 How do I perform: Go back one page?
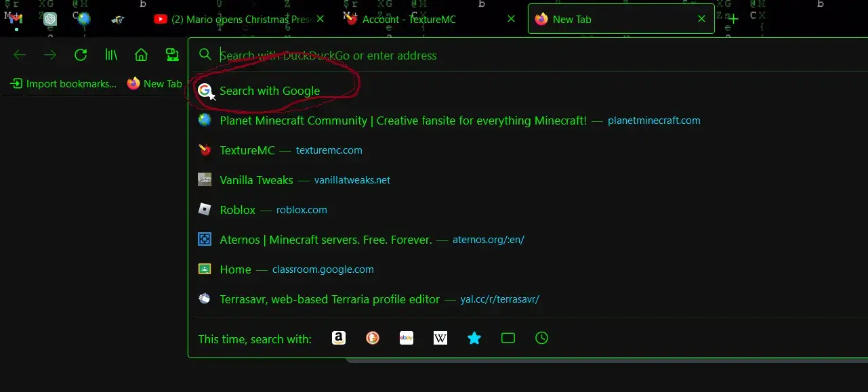click(x=20, y=55)
